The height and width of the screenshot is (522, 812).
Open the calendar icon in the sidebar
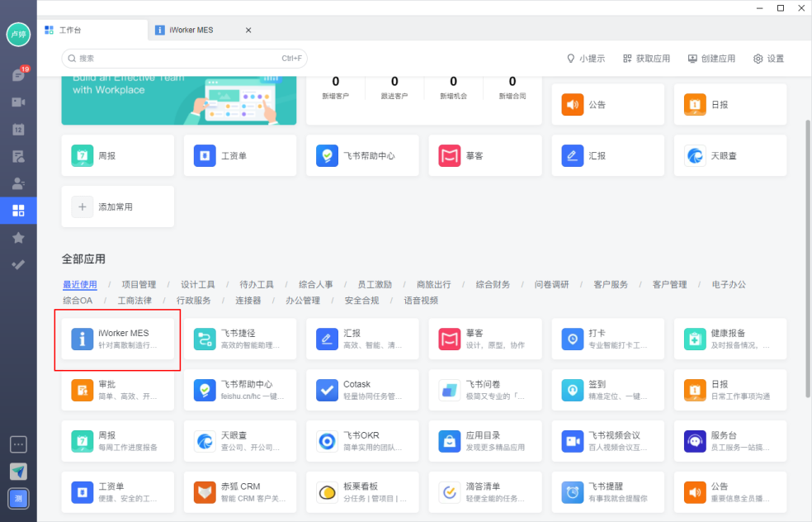[x=19, y=129]
